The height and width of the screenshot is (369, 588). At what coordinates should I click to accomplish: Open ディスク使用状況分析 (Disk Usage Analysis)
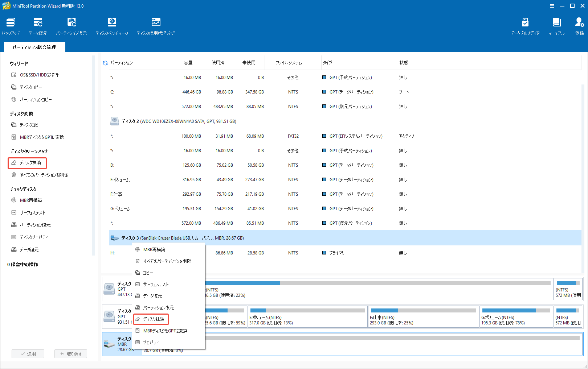pyautogui.click(x=156, y=25)
